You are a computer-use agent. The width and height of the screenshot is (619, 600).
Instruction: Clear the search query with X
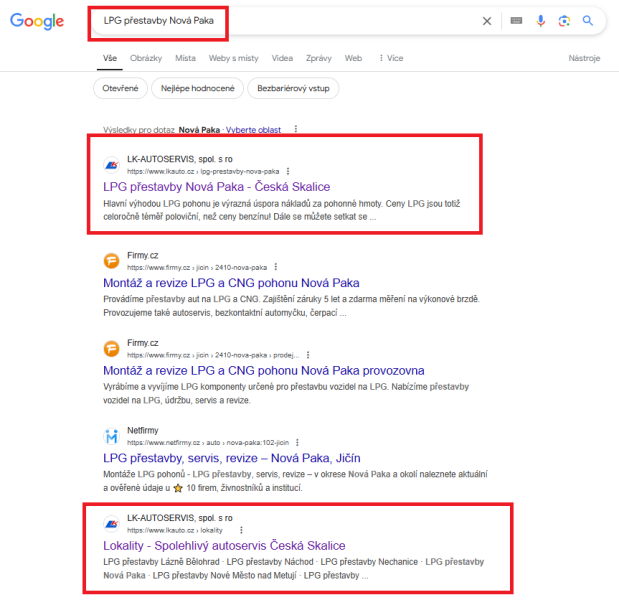coord(487,21)
